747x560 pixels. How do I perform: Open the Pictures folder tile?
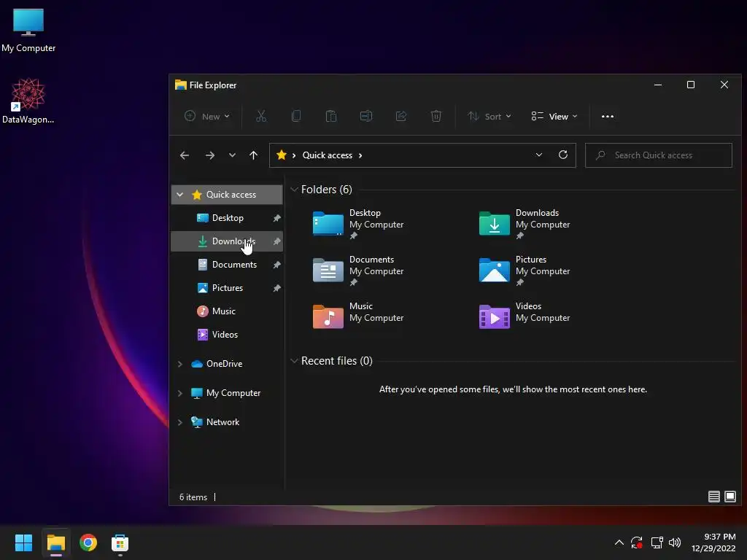pos(525,271)
